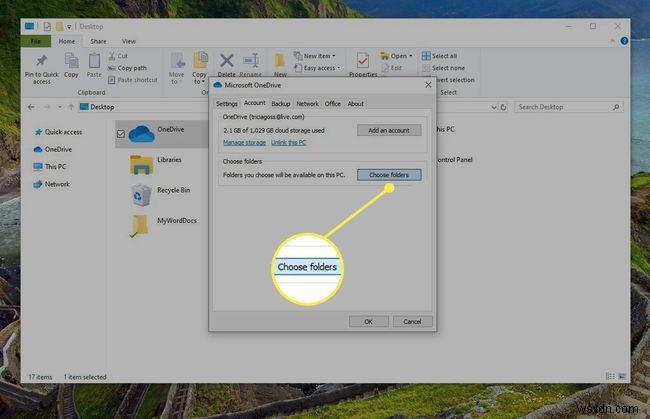650x419 pixels.
Task: Switch to the Settings tab
Action: click(226, 104)
